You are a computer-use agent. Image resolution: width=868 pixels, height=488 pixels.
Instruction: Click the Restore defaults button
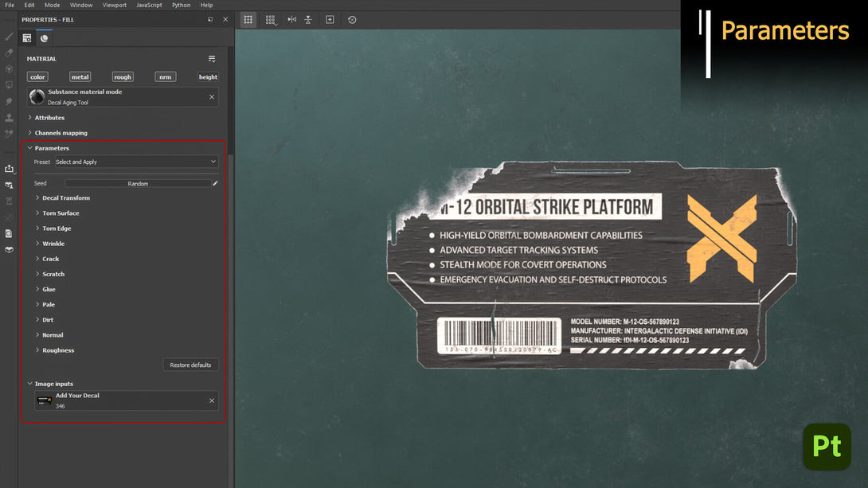[190, 365]
